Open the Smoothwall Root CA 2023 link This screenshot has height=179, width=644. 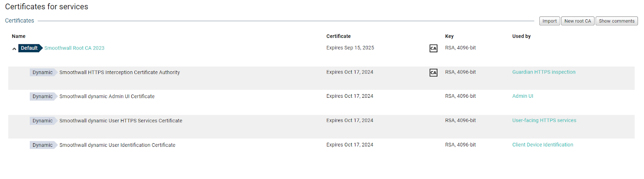coord(74,48)
